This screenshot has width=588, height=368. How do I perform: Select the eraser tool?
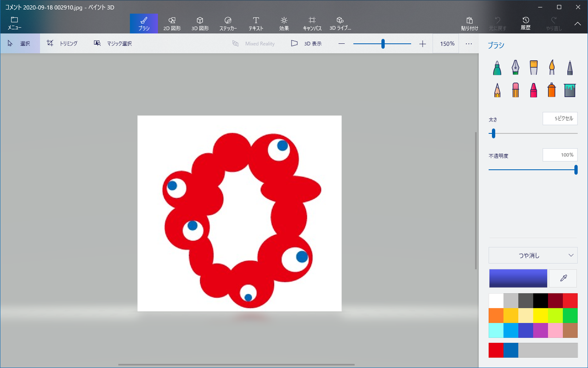point(515,90)
